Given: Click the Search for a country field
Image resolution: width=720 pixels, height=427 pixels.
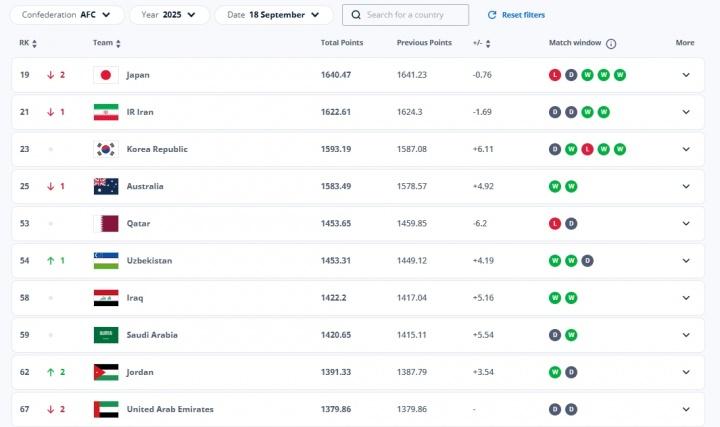Looking at the screenshot, I should (x=412, y=15).
